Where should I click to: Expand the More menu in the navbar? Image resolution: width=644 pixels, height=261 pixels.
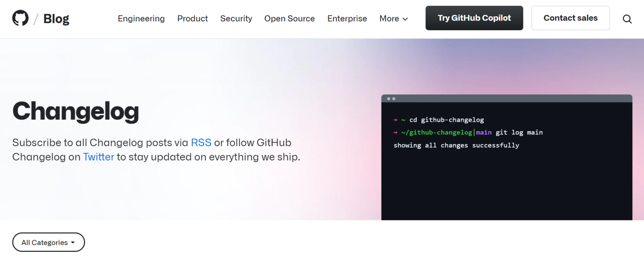pyautogui.click(x=390, y=18)
